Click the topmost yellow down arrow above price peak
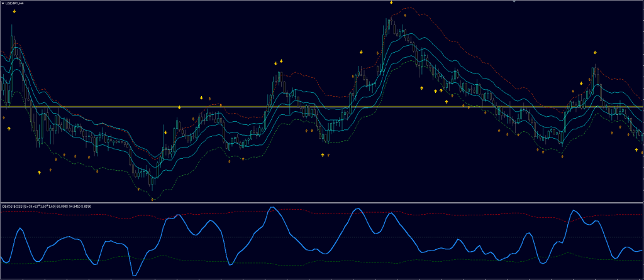Viewport: 644px width, 280px height. [x=391, y=3]
